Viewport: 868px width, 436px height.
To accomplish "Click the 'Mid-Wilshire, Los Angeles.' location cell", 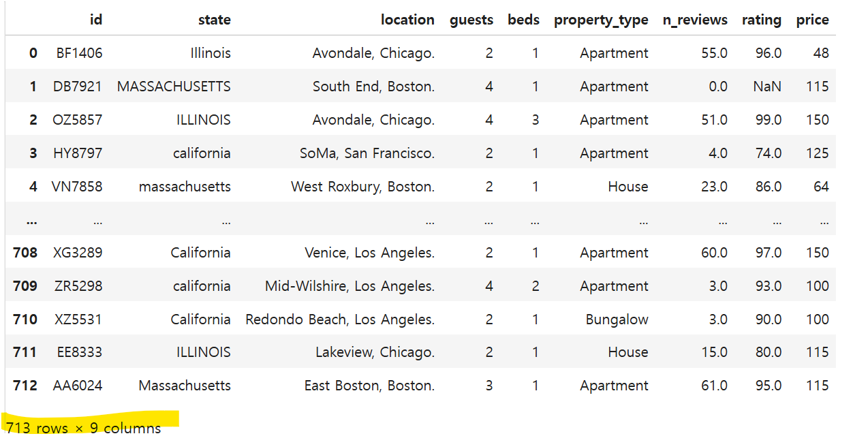I will pos(350,286).
